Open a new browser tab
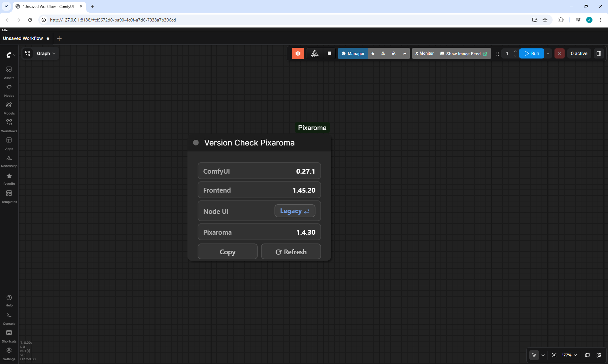This screenshot has width=608, height=364. 92,6
